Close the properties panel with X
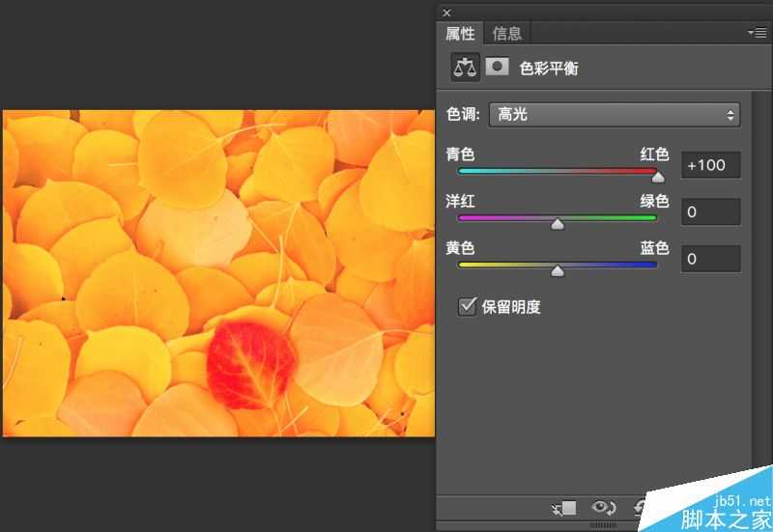This screenshot has height=532, width=773. click(446, 13)
